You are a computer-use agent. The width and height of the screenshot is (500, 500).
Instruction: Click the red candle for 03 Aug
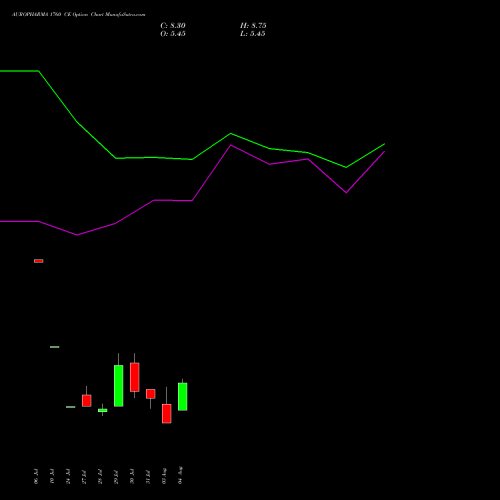(166, 413)
